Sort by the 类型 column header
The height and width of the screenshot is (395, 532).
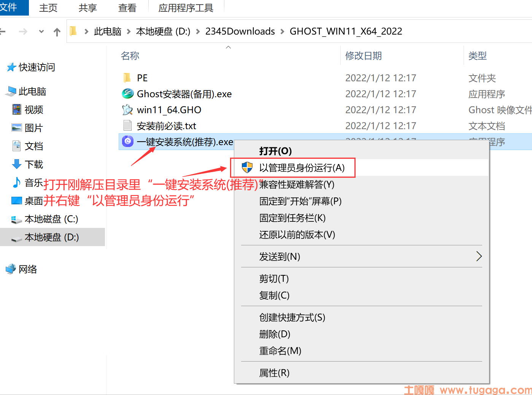click(x=478, y=56)
